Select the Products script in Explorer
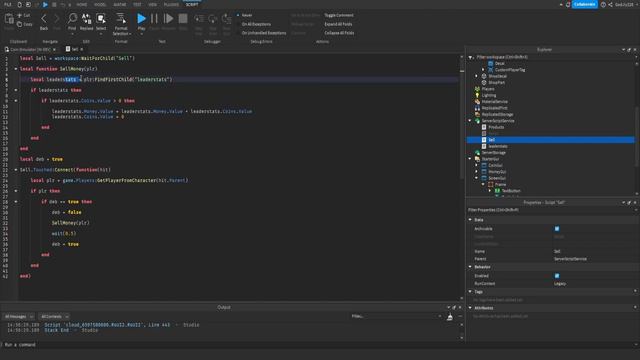This screenshot has width=640, height=360. coord(496,127)
